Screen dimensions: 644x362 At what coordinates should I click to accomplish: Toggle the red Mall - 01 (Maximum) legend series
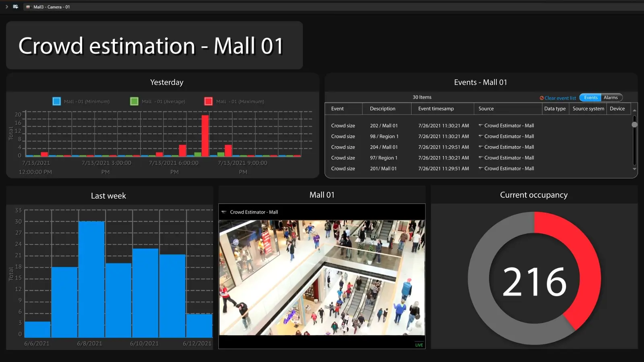pyautogui.click(x=208, y=101)
